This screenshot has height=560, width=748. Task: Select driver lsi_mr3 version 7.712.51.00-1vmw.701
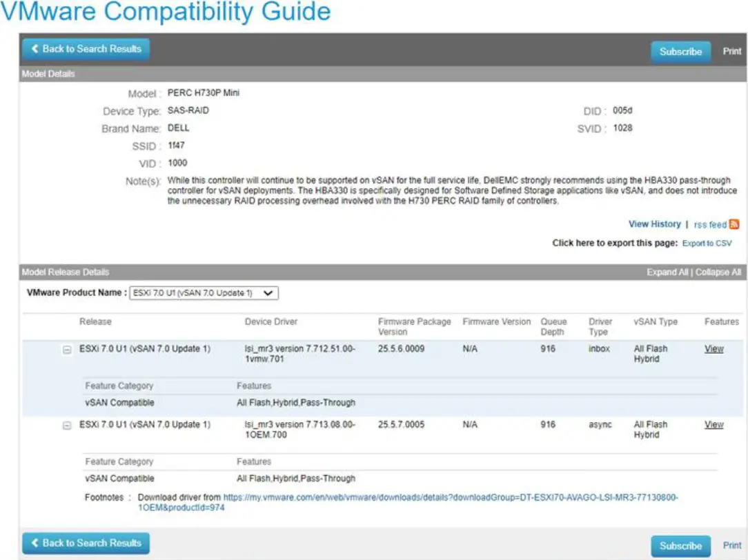click(299, 354)
